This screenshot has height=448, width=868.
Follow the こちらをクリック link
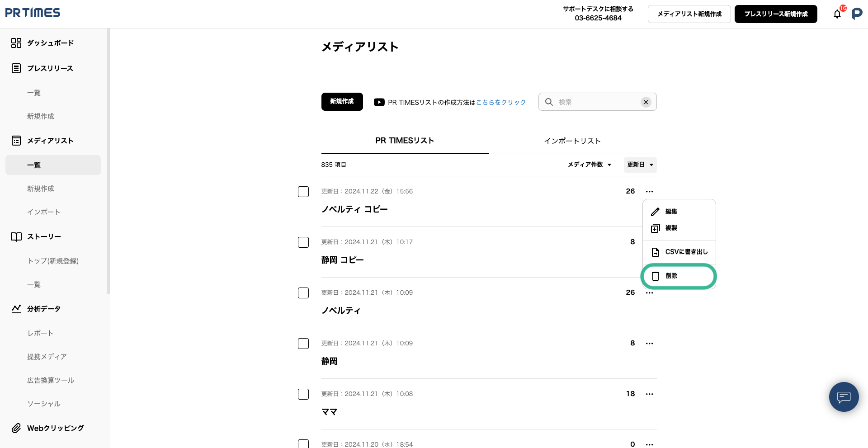coord(501,103)
